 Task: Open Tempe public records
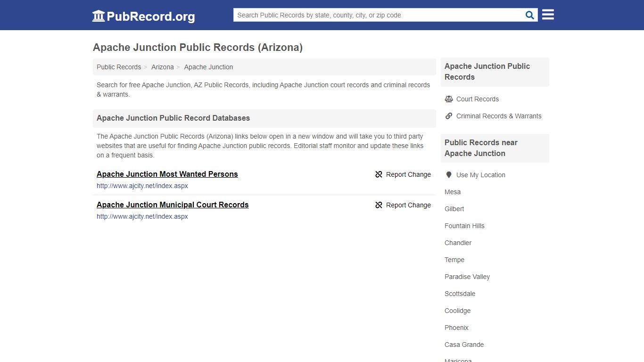(454, 260)
